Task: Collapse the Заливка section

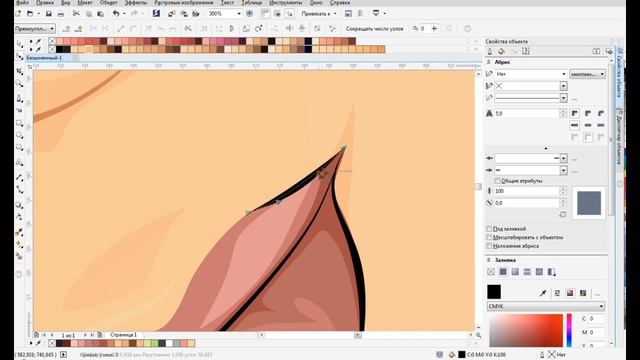Action: (489, 260)
